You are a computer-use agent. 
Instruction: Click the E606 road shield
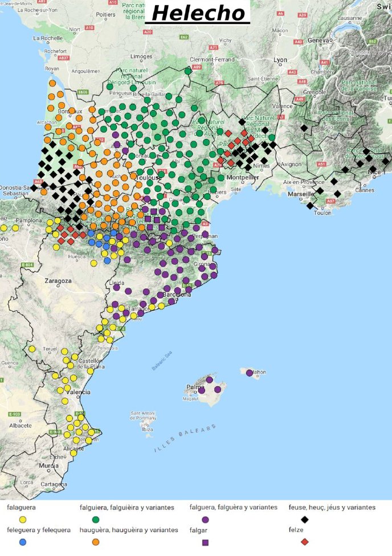pos(83,92)
